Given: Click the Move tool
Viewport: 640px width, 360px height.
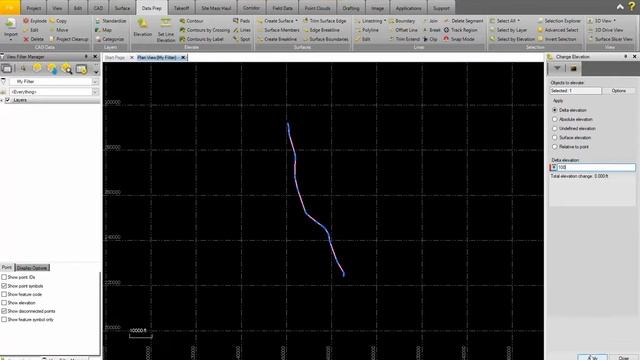Looking at the screenshot, I should pos(59,30).
